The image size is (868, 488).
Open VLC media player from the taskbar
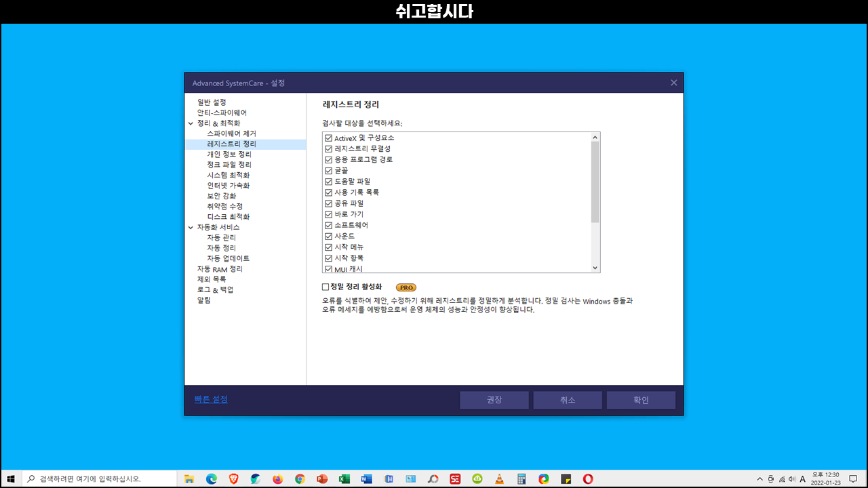[x=499, y=479]
